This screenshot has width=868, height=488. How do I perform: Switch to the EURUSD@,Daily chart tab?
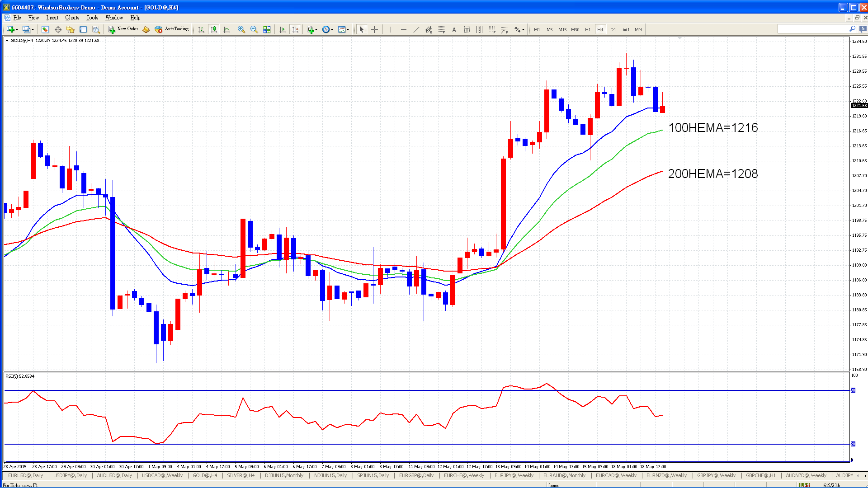[x=25, y=475]
